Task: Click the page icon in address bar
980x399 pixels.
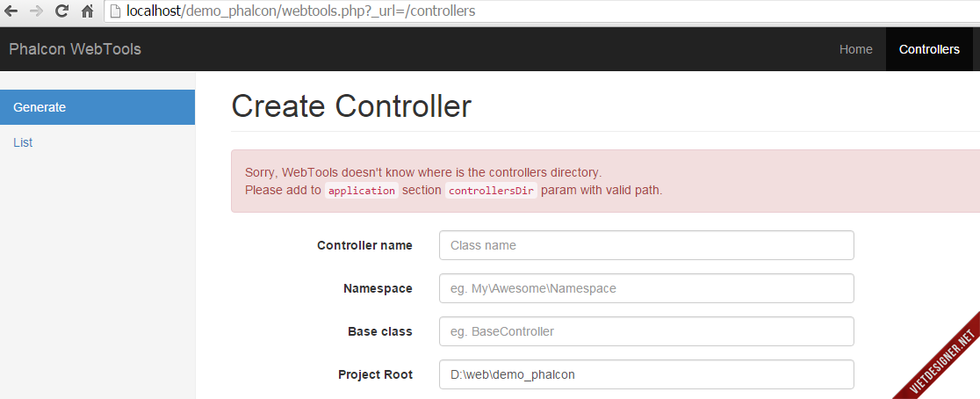Action: [x=115, y=12]
